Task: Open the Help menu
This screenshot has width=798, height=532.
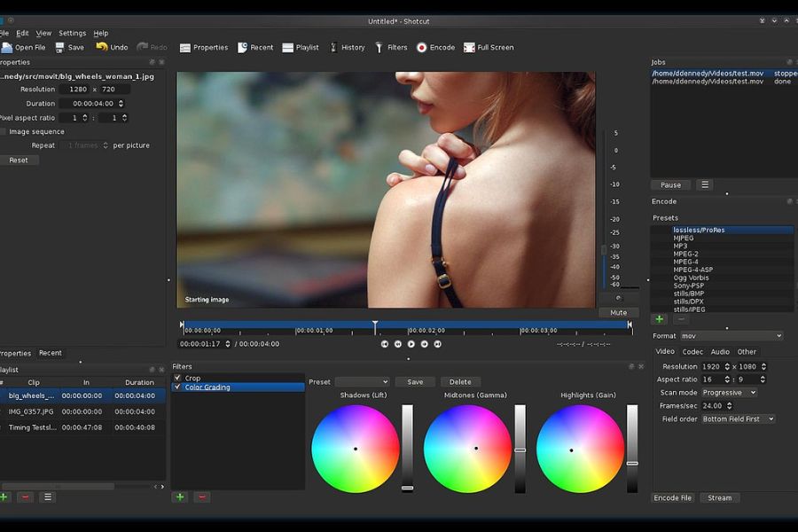Action: (x=101, y=33)
